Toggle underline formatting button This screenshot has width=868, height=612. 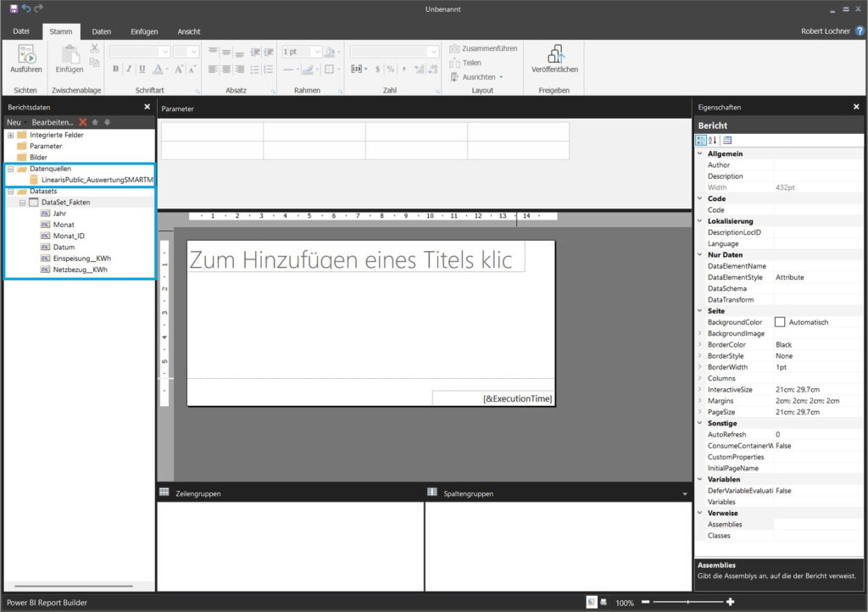pyautogui.click(x=142, y=70)
